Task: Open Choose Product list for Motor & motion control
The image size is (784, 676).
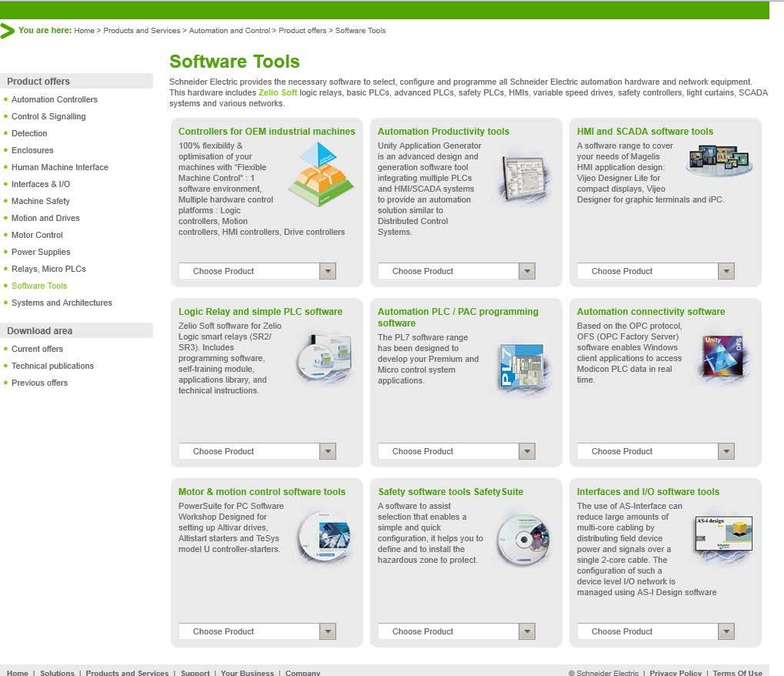Action: click(257, 631)
